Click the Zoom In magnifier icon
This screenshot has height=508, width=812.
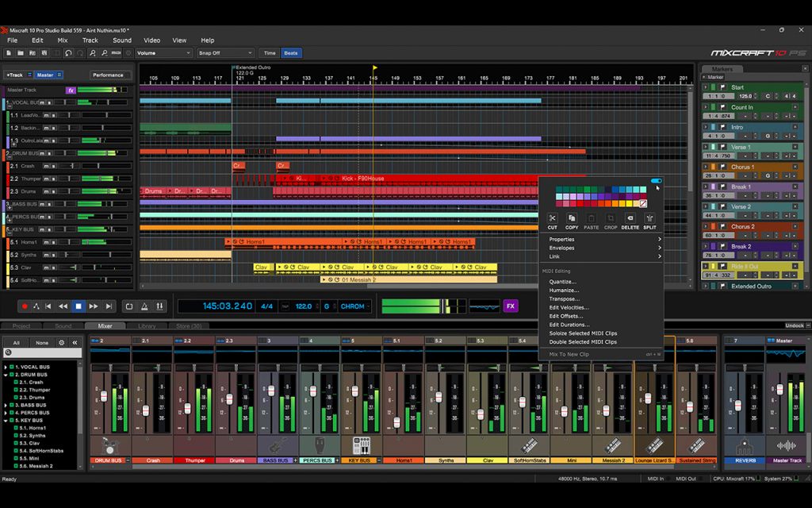tap(92, 53)
